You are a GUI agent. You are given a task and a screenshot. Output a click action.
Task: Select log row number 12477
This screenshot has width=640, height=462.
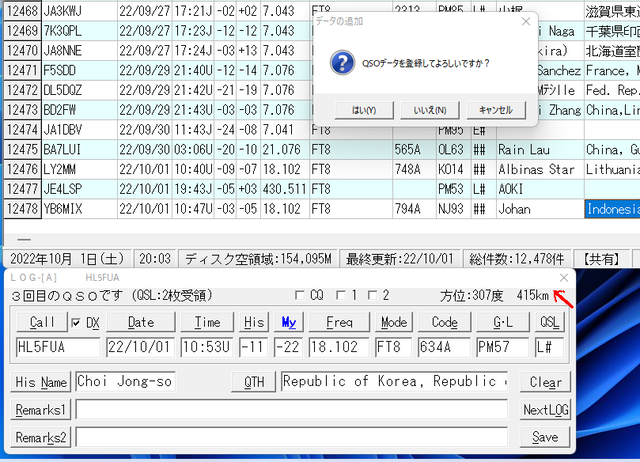[x=22, y=189]
